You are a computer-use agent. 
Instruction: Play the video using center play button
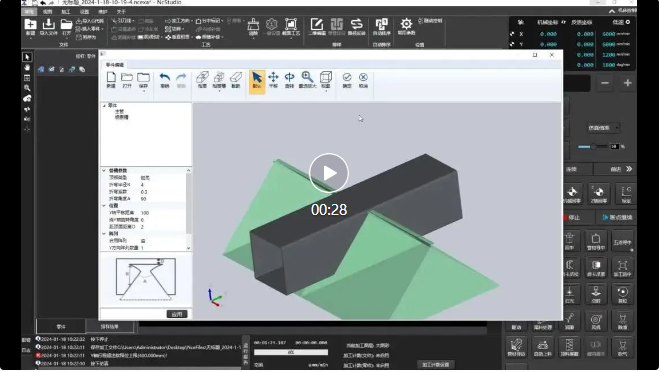coord(329,173)
